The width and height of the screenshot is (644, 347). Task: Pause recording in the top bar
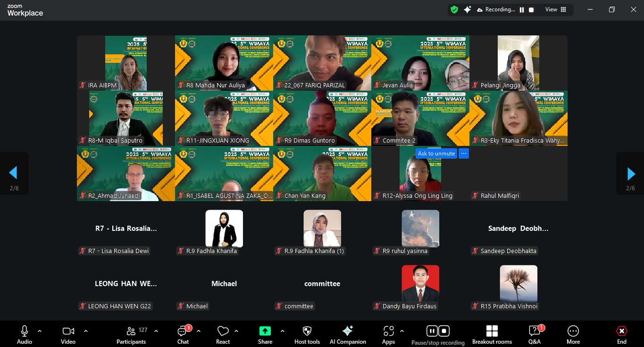[522, 9]
